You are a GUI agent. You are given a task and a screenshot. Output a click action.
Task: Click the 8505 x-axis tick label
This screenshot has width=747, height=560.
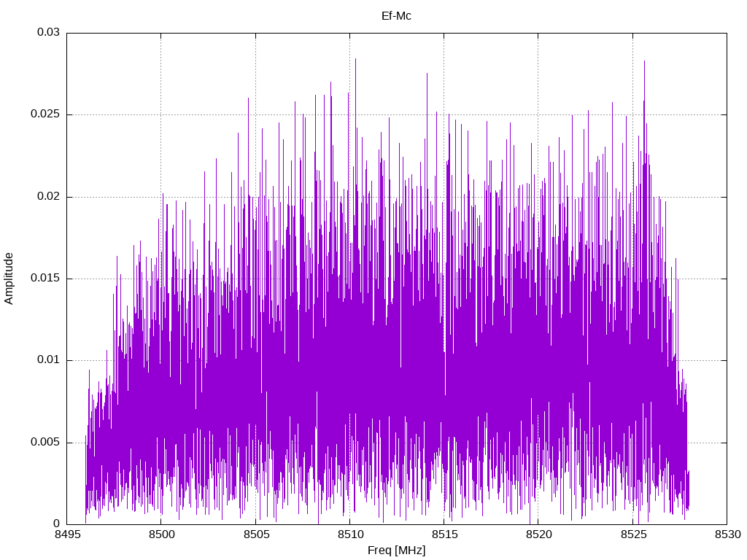click(x=256, y=534)
